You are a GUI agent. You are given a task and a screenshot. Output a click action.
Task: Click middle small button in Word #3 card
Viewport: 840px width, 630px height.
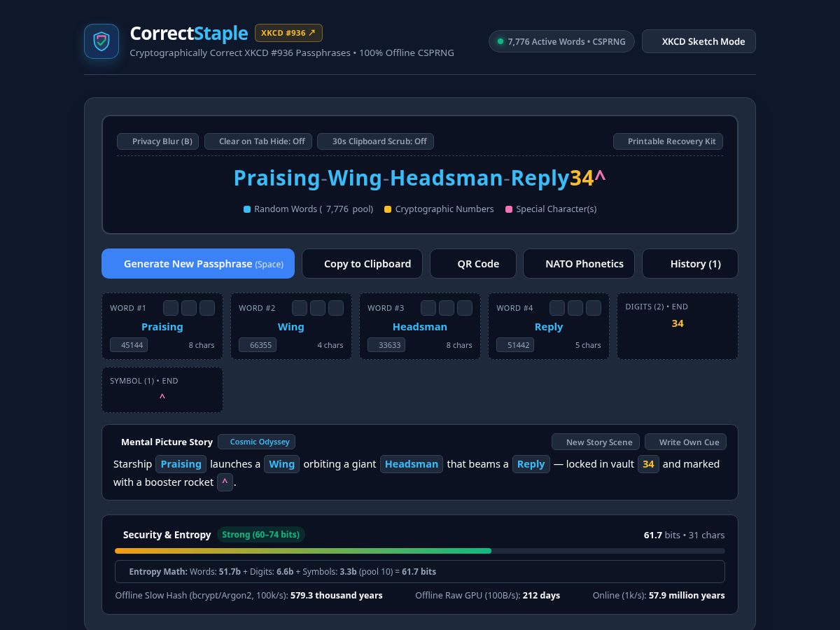pos(447,308)
